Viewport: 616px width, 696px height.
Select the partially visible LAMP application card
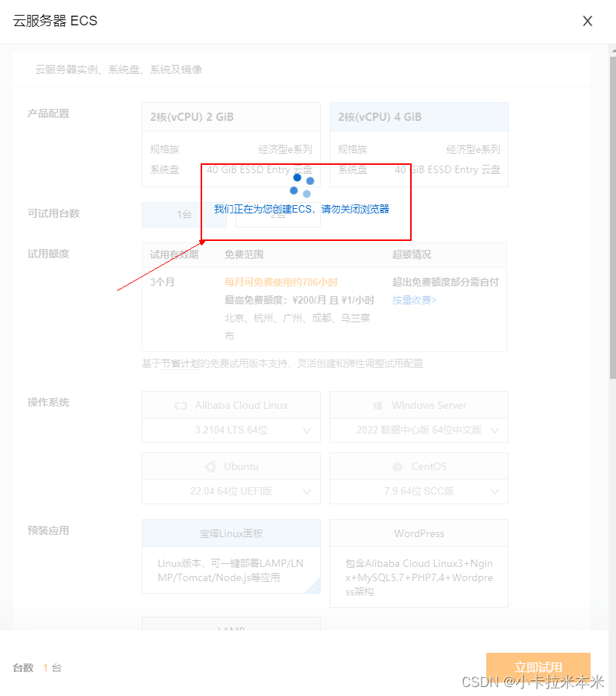click(230, 627)
